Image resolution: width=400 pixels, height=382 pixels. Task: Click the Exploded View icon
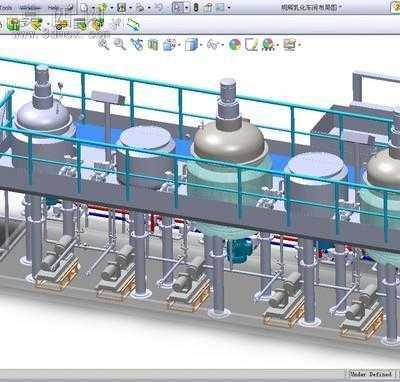(x=97, y=24)
